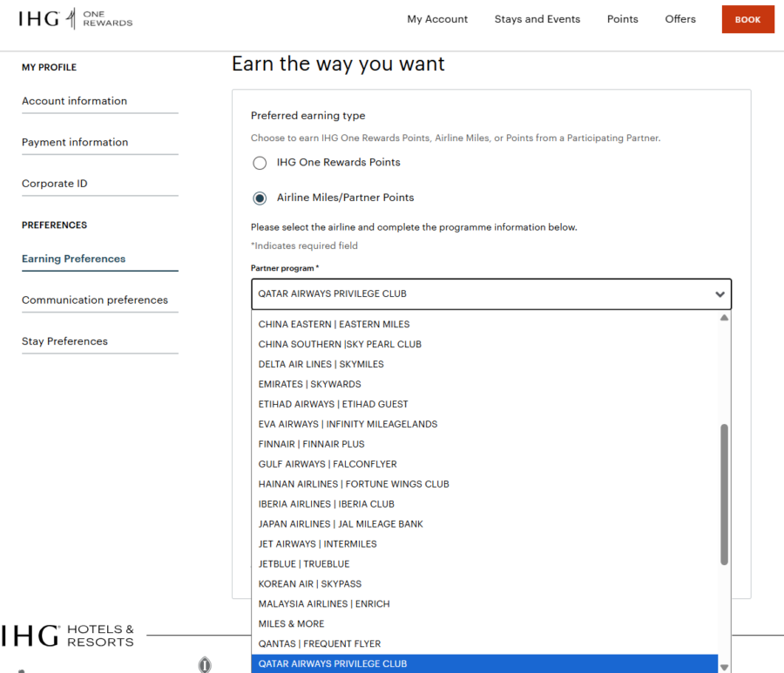Viewport: 784px width, 673px height.
Task: Select the Airline Miles/Partner Points radio button
Action: [x=260, y=199]
